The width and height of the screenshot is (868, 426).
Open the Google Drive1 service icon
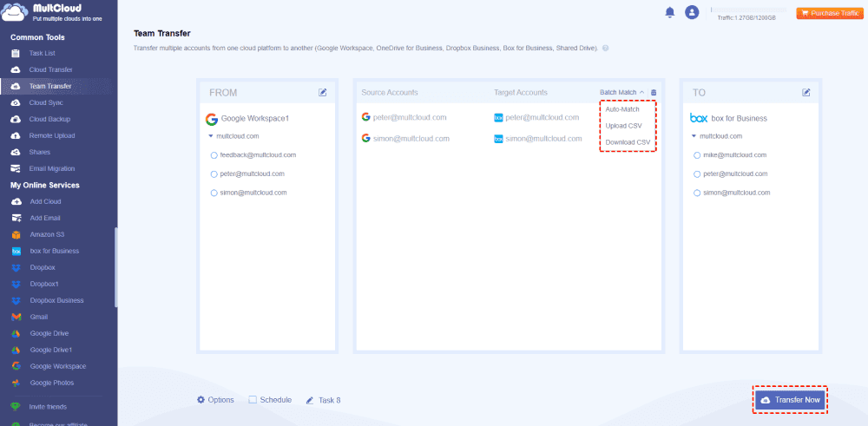click(16, 350)
